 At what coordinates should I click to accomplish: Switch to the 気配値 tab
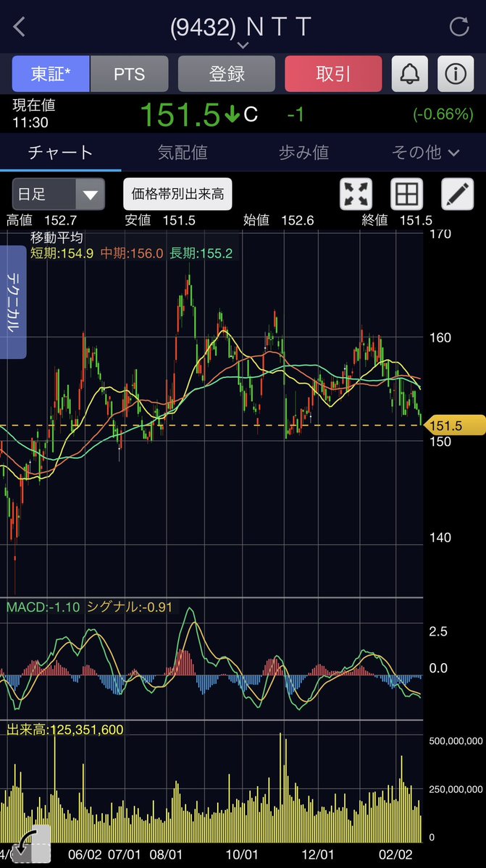pyautogui.click(x=182, y=152)
